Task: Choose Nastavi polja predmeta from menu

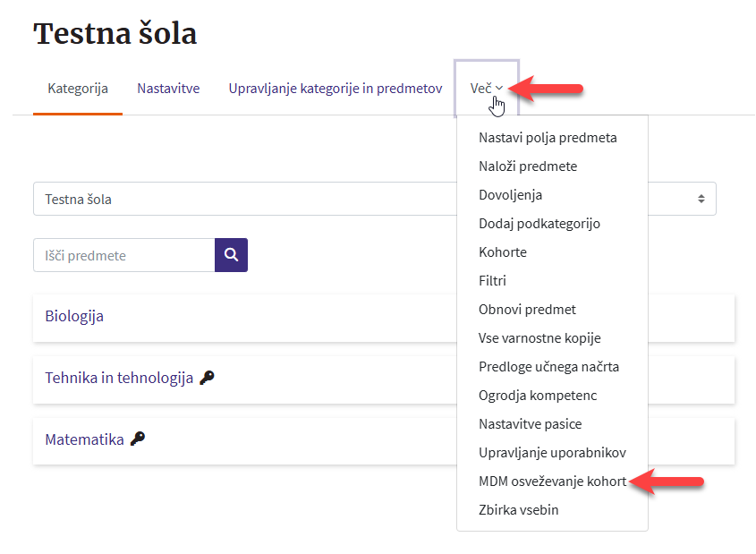Action: click(x=548, y=138)
